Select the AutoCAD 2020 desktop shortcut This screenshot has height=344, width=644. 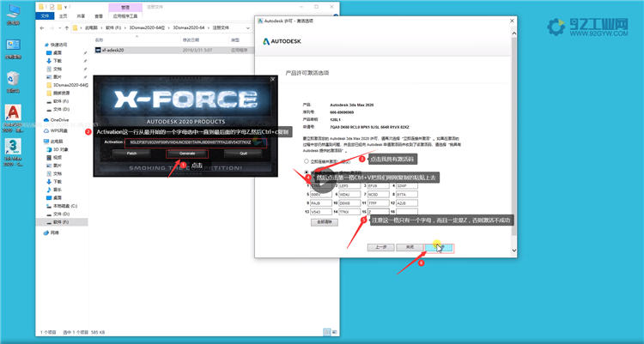(13, 118)
